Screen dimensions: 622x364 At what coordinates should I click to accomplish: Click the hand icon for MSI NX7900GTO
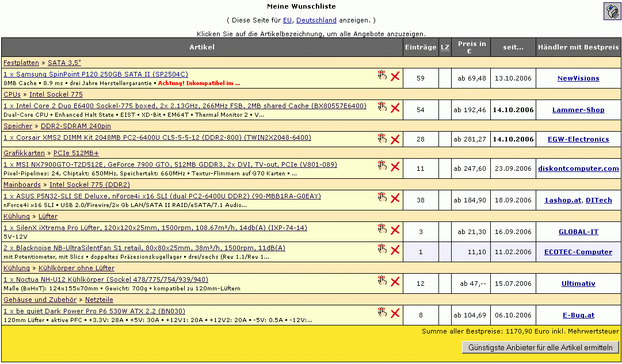point(382,166)
